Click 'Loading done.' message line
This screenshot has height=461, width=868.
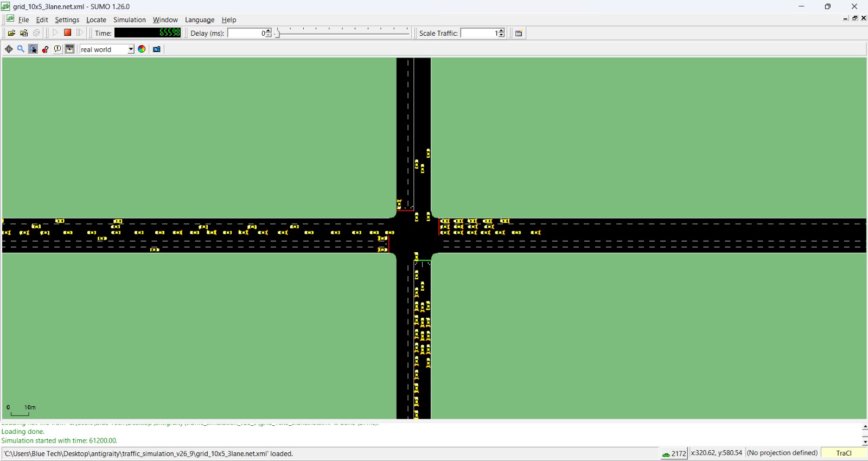pos(23,432)
